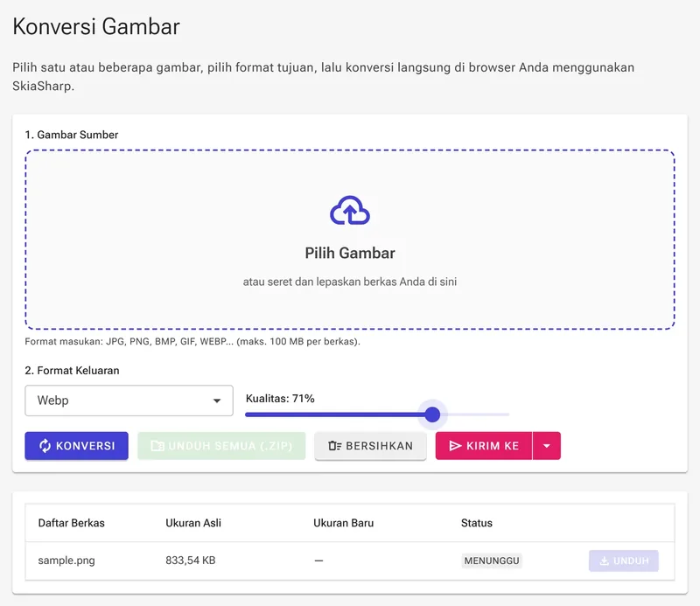Click the Unduh button for sample.png

[624, 561]
